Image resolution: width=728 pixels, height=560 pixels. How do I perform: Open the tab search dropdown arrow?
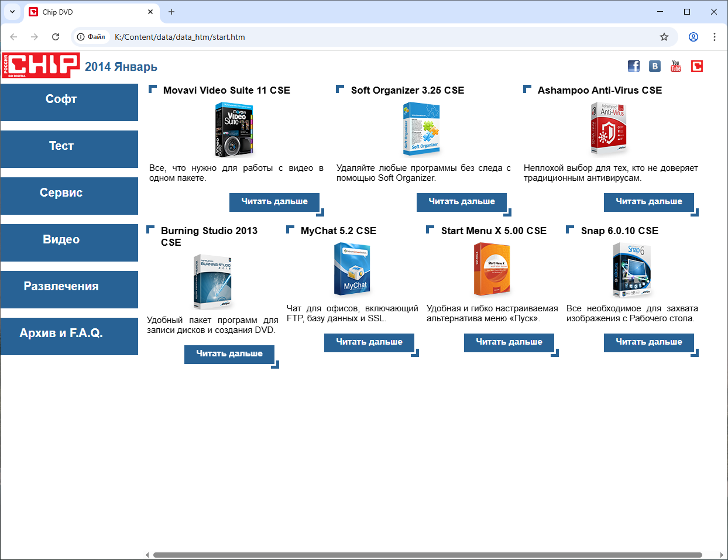[x=12, y=12]
